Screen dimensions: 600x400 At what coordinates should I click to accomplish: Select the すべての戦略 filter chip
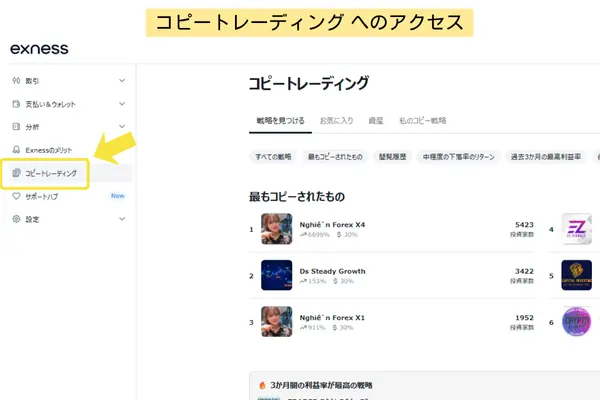(x=271, y=157)
